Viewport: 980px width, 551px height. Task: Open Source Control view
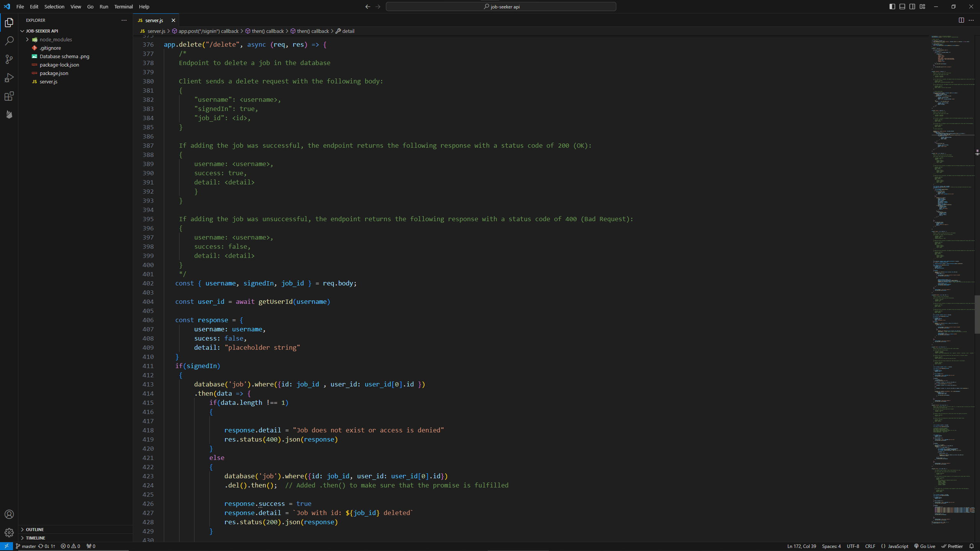9,59
